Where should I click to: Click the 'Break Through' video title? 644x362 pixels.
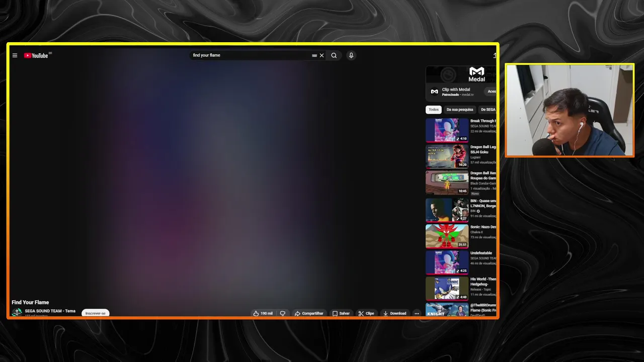pyautogui.click(x=483, y=121)
